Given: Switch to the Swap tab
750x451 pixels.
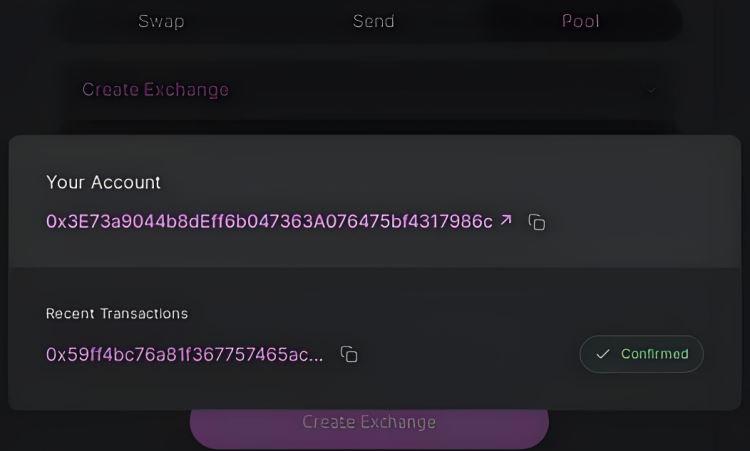Looking at the screenshot, I should [x=161, y=21].
